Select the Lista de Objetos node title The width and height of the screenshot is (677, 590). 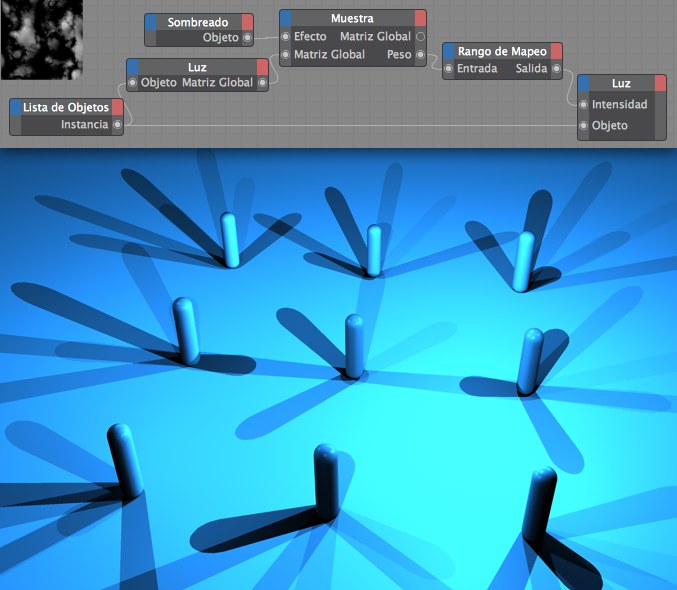pyautogui.click(x=66, y=107)
